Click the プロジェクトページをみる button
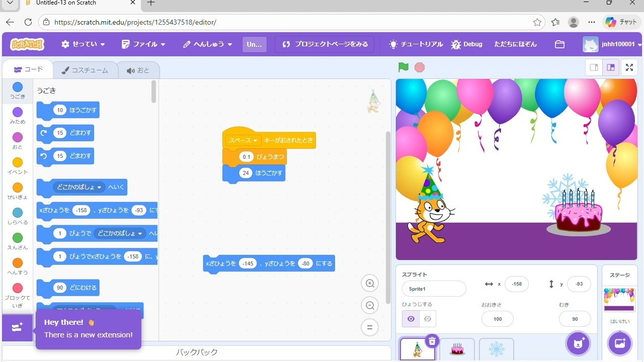 click(x=325, y=44)
